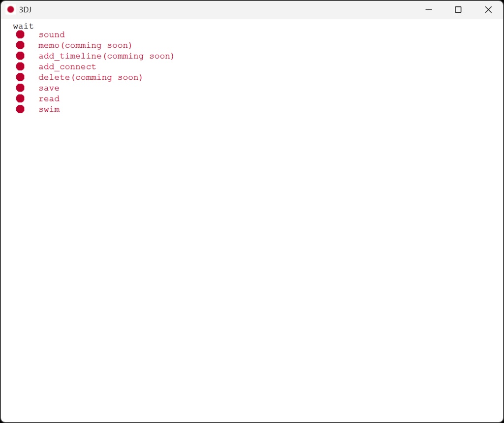Click the save text label
Viewport: 504px width, 423px height.
tap(49, 88)
